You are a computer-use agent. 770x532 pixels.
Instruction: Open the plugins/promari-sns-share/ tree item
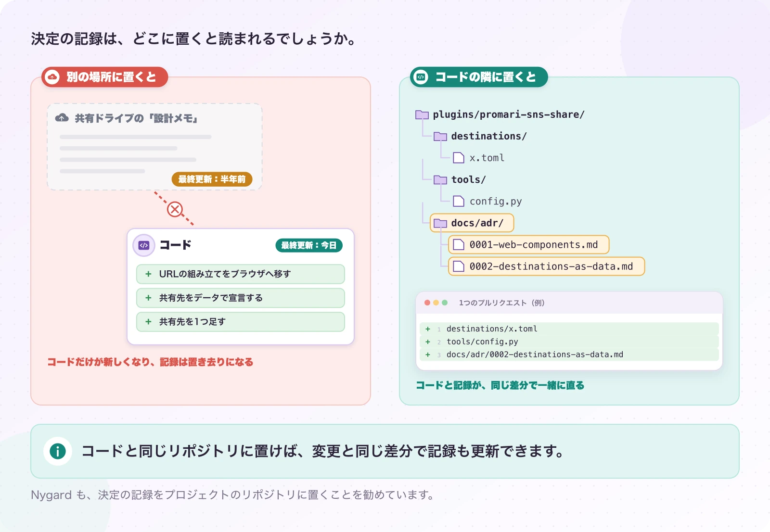coord(509,114)
